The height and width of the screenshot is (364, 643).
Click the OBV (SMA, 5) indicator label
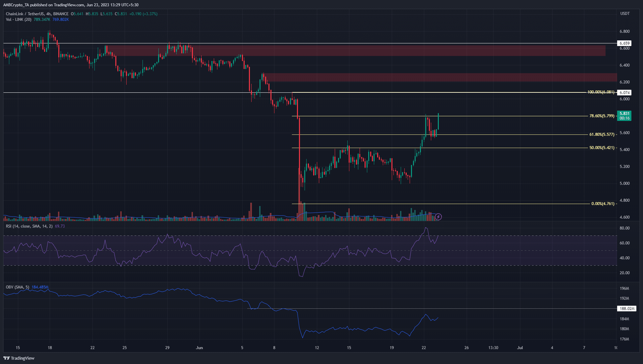pyautogui.click(x=18, y=287)
